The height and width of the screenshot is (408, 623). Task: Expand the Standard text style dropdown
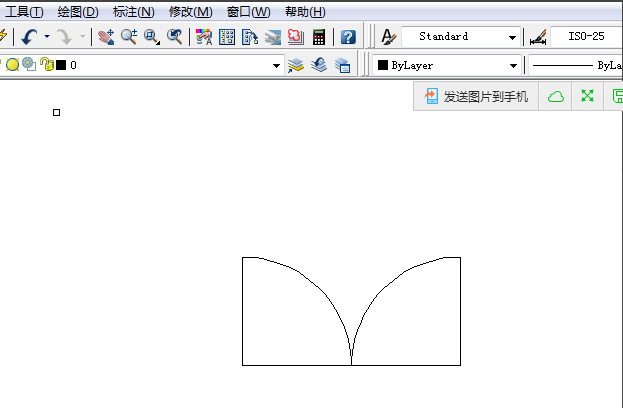(x=512, y=37)
